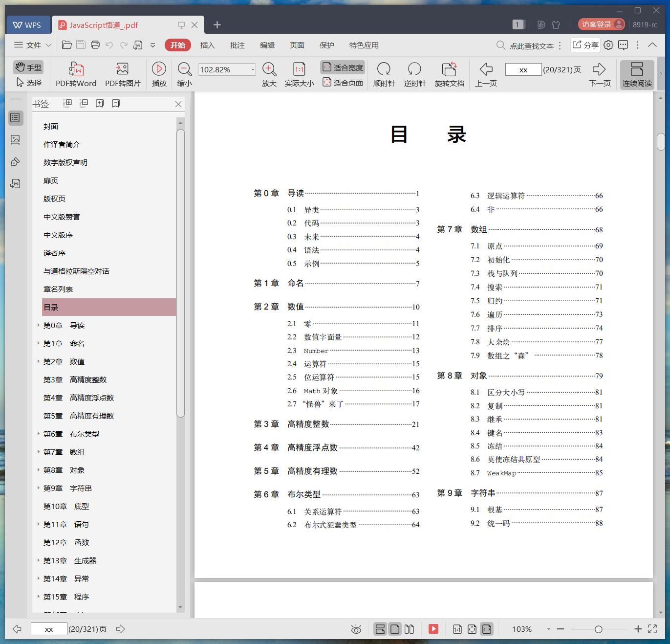Rotate page counterclockwise (逆时针)

414,74
